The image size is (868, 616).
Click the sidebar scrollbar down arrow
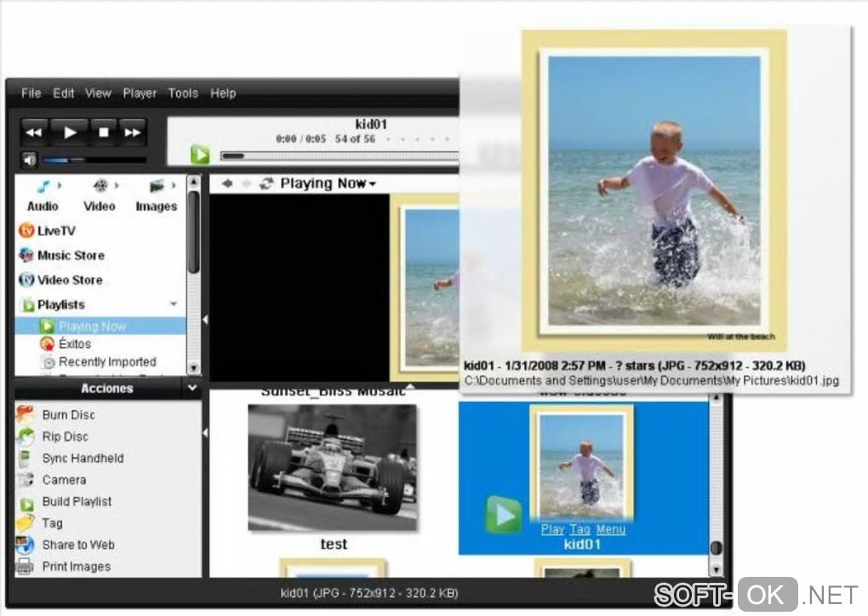(194, 368)
